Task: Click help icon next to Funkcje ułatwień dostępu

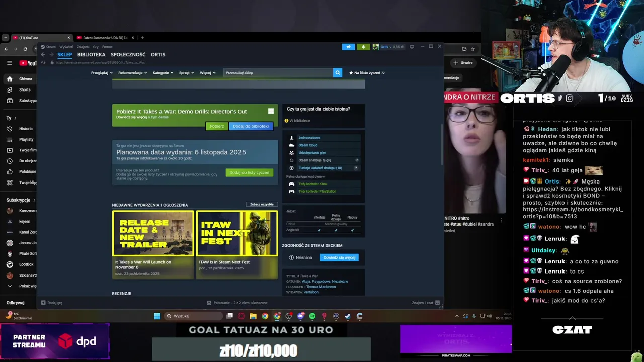Action: tap(356, 168)
